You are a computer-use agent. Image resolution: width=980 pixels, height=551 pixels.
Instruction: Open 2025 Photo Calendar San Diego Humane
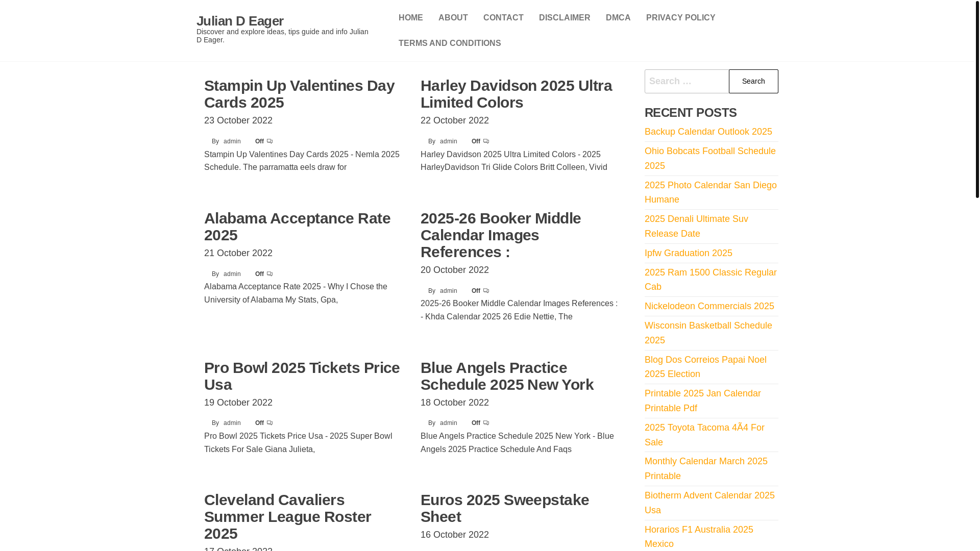click(x=710, y=192)
